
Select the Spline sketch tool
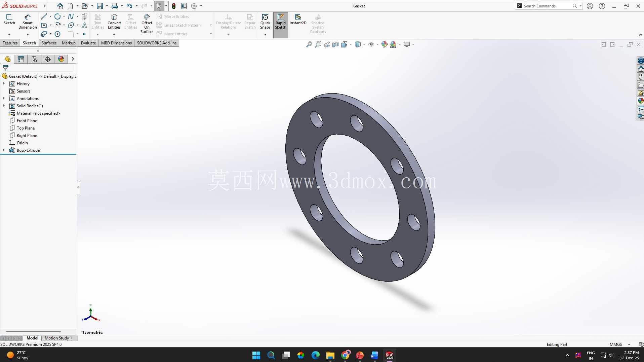(x=71, y=16)
